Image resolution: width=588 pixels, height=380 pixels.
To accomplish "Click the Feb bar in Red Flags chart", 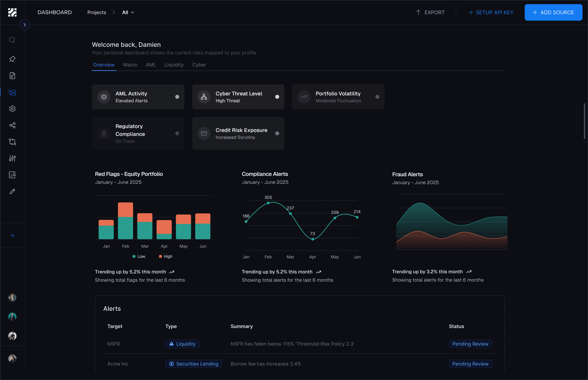I will point(126,221).
